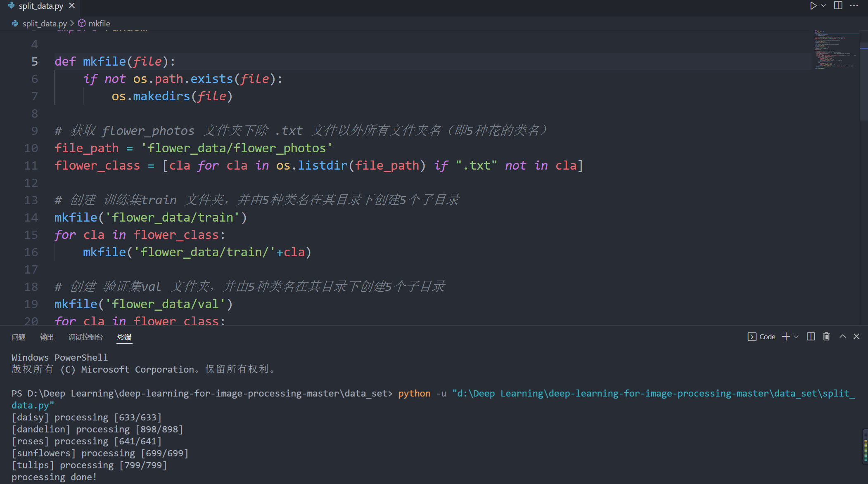Screen dimensions: 868x484
Task: Kill terminal using trash icon
Action: (826, 337)
